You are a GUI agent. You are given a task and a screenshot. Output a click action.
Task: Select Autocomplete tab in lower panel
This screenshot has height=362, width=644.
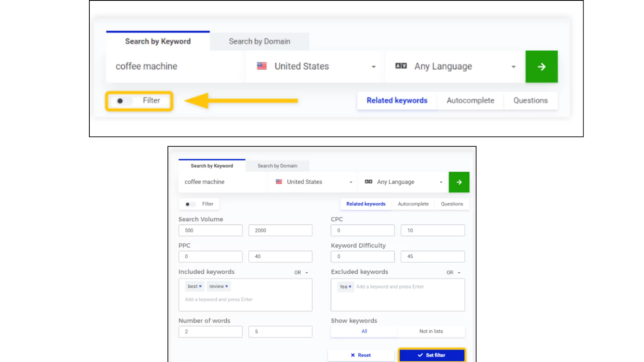pyautogui.click(x=413, y=204)
